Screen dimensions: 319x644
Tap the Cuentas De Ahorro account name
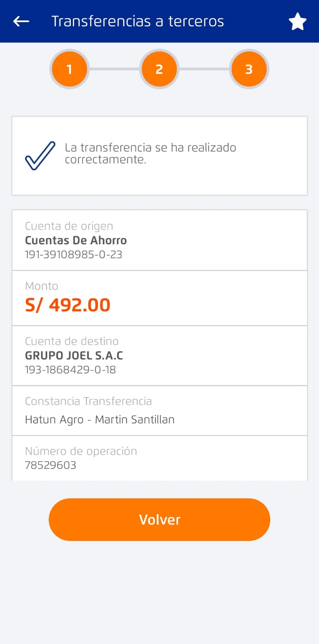coord(76,240)
